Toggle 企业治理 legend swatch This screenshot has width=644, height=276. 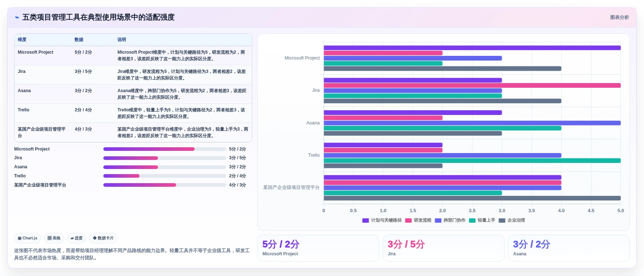click(x=502, y=221)
